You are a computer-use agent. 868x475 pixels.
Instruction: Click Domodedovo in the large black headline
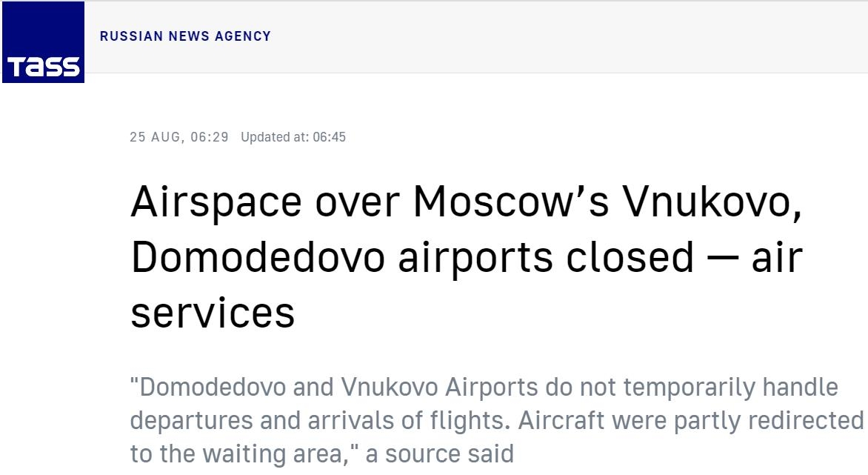[x=258, y=257]
